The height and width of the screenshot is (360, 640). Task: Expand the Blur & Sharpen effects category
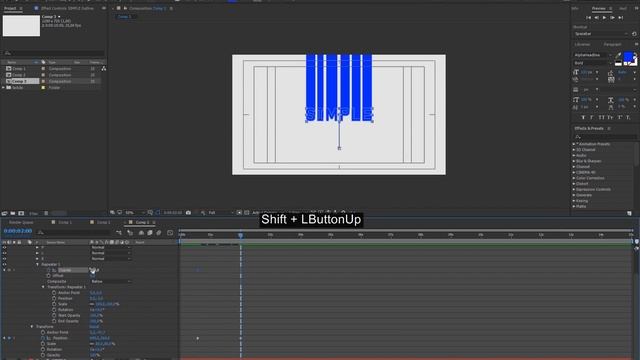point(574,161)
